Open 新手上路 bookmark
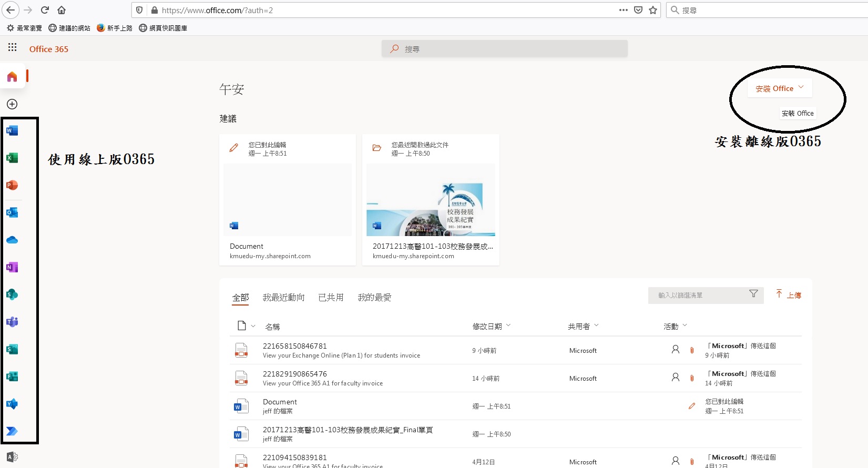 [x=115, y=28]
